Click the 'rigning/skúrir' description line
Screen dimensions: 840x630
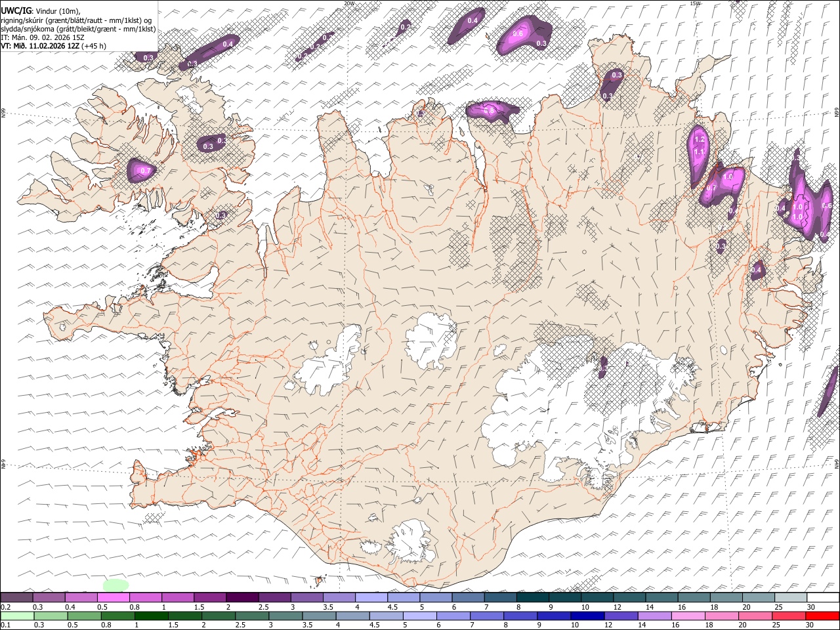[76, 20]
